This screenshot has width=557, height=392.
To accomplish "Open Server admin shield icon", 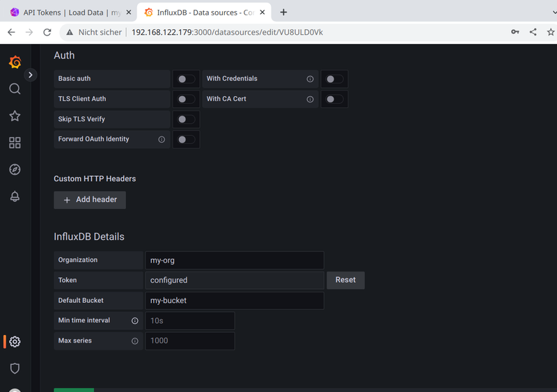I will 15,368.
